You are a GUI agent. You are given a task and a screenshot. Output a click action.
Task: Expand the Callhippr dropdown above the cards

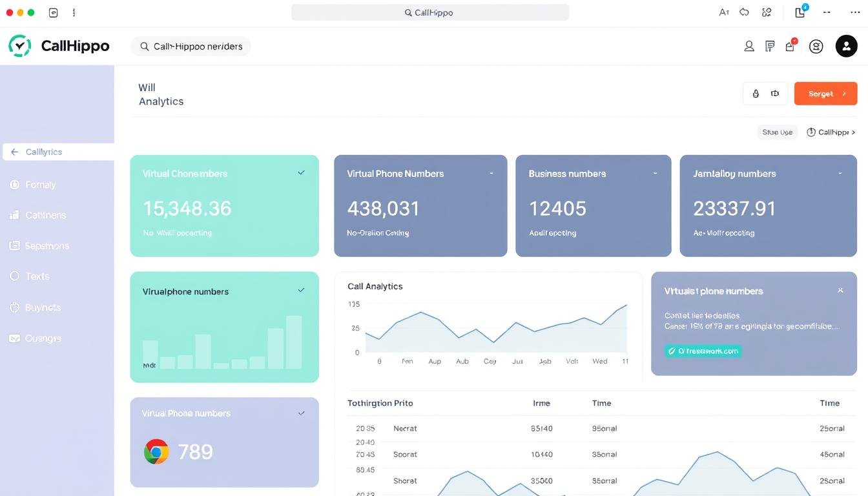[x=831, y=132]
